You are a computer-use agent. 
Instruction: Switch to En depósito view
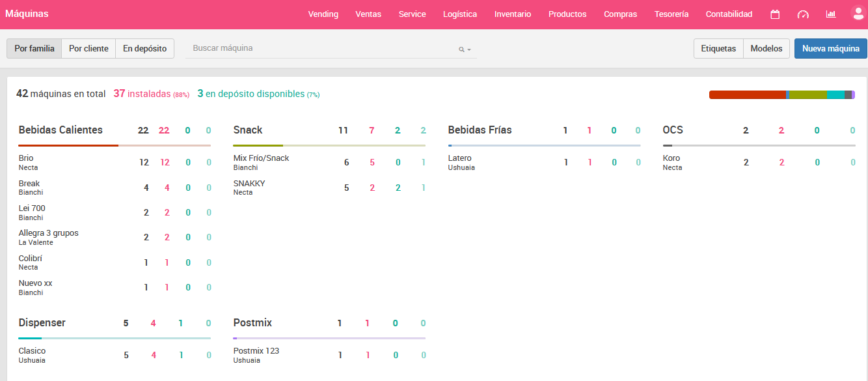[144, 49]
